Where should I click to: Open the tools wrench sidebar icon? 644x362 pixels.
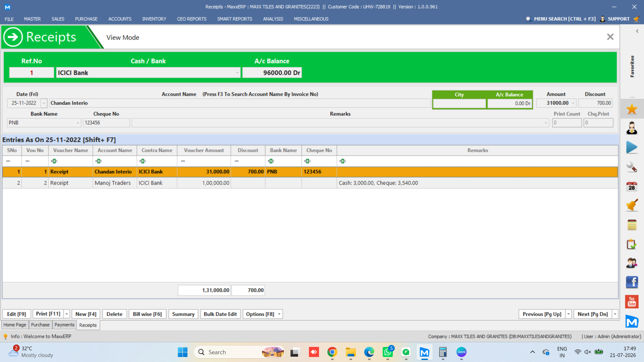click(x=632, y=167)
